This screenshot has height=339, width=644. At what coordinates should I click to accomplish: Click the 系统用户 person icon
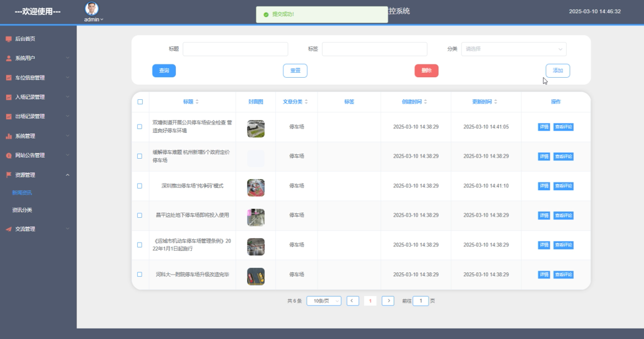tap(9, 58)
